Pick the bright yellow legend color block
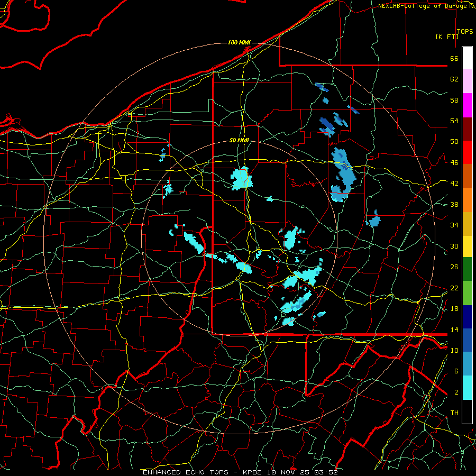 (x=467, y=246)
